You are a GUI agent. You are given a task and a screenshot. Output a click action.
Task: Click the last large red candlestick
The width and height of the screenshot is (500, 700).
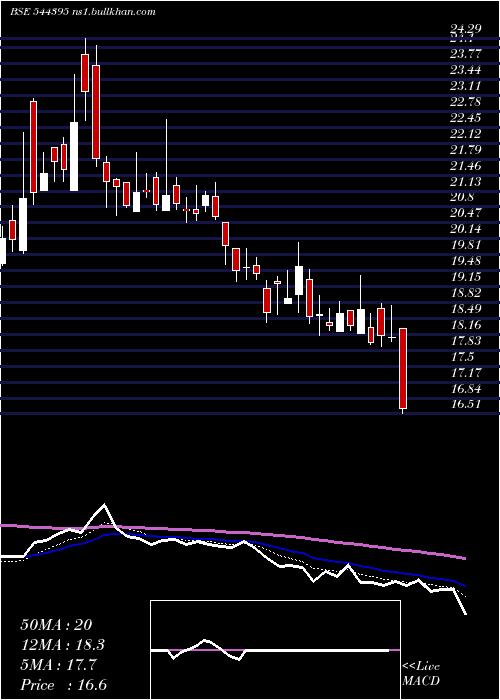coord(403,368)
